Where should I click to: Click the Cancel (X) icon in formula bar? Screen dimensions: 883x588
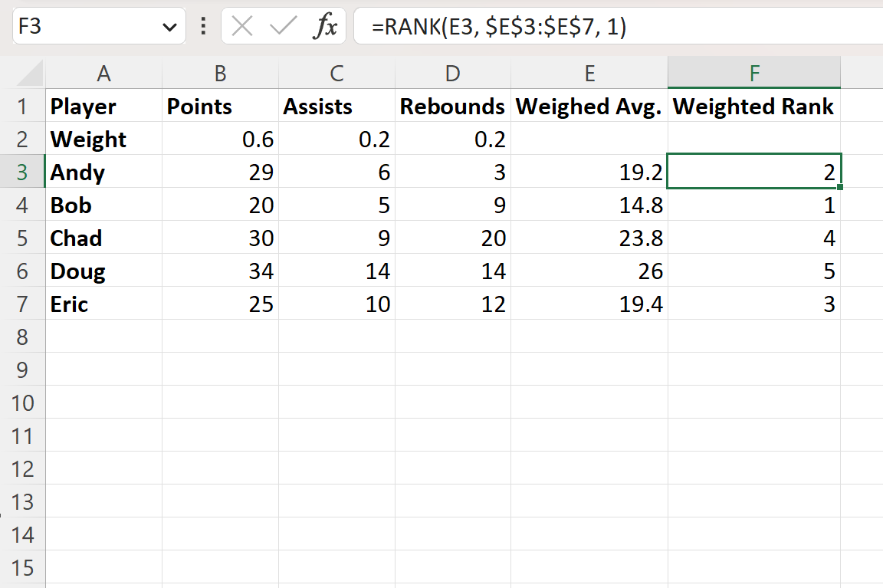pos(241,25)
